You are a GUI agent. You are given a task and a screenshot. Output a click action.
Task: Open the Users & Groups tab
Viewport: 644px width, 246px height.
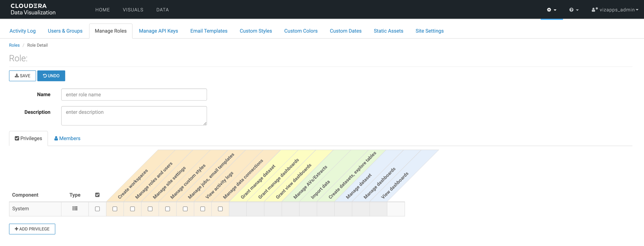tap(65, 31)
